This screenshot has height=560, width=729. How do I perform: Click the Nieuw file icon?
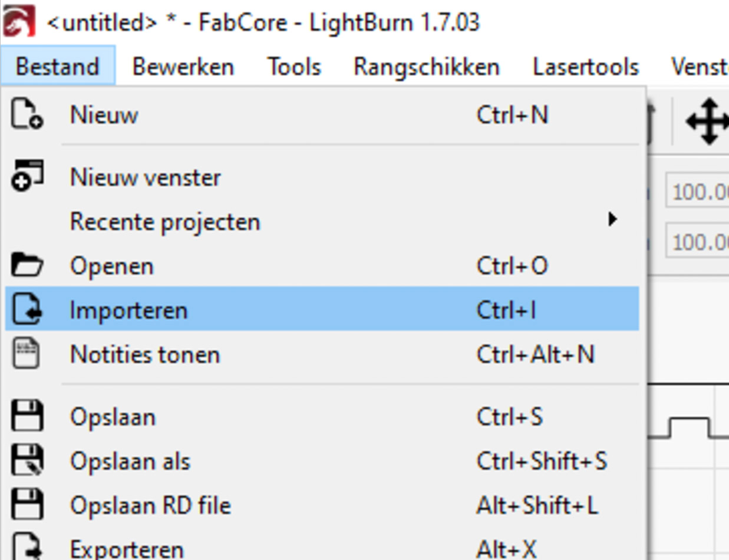coord(27,115)
